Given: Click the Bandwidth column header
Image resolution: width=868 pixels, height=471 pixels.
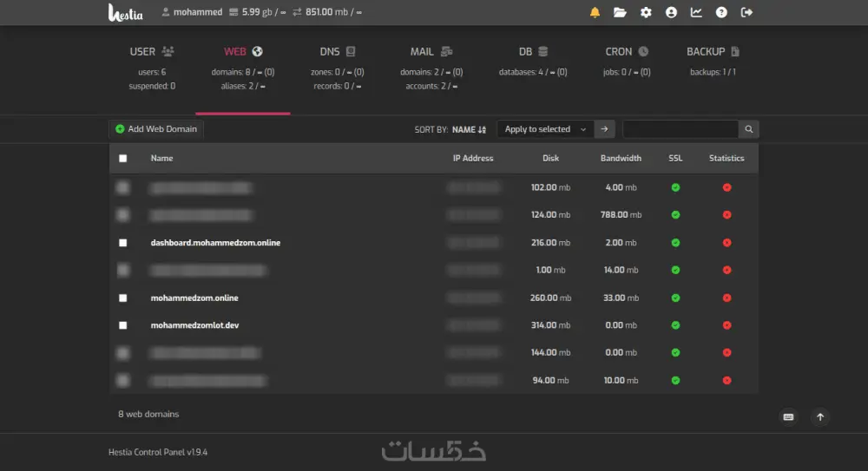Looking at the screenshot, I should [621, 158].
